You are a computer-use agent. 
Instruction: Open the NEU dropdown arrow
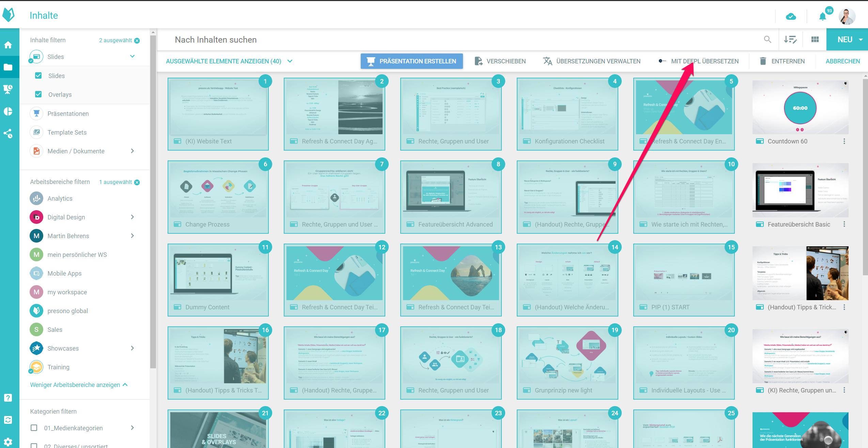click(861, 40)
